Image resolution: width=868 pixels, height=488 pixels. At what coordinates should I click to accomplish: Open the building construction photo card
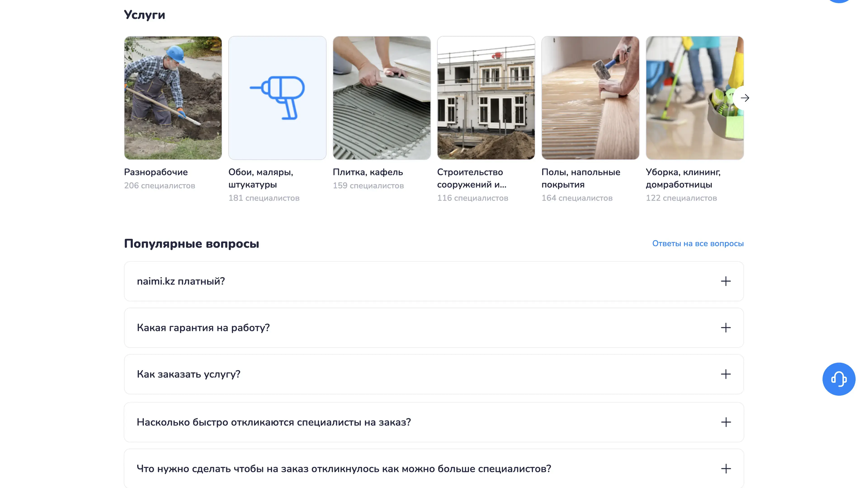(x=486, y=98)
